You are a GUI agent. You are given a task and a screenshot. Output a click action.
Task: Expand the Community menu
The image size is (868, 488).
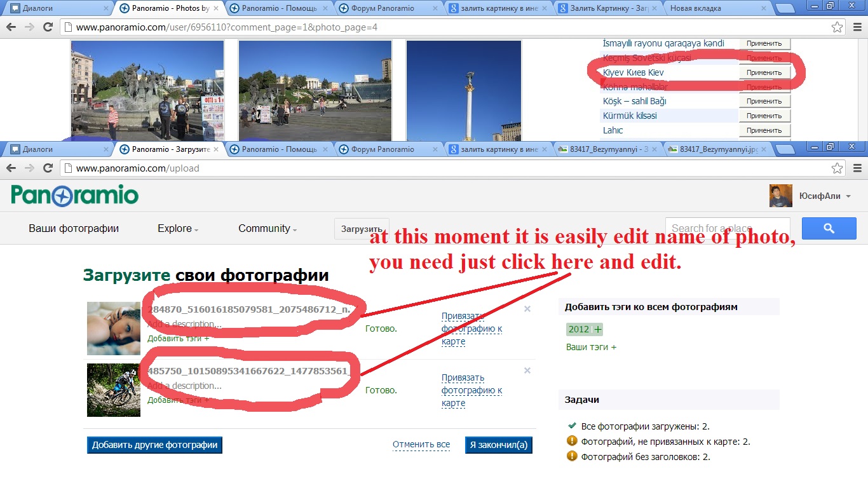click(x=268, y=229)
